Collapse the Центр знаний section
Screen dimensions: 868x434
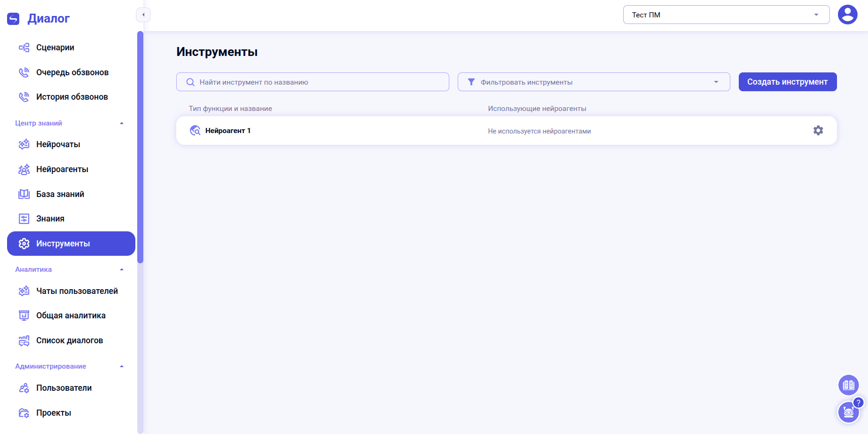coord(122,123)
